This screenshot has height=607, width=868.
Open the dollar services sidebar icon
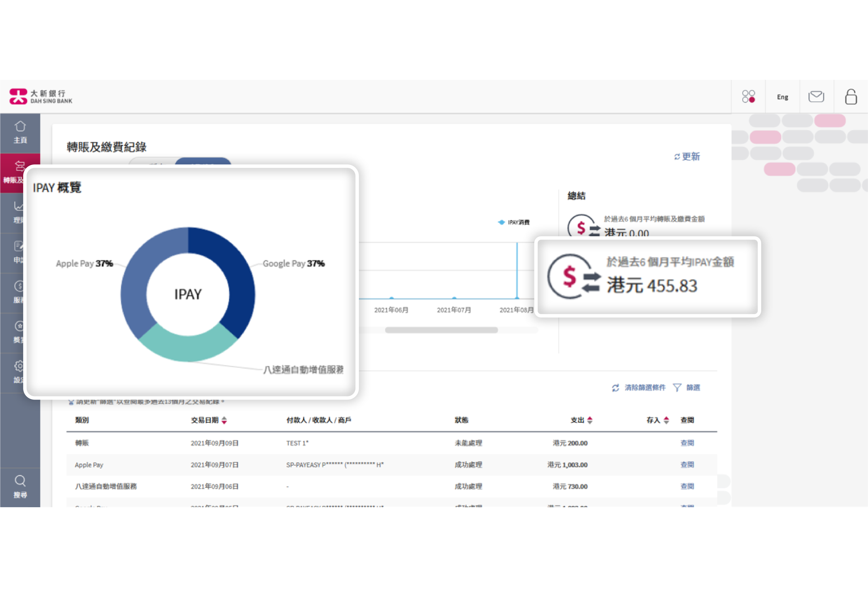(19, 286)
